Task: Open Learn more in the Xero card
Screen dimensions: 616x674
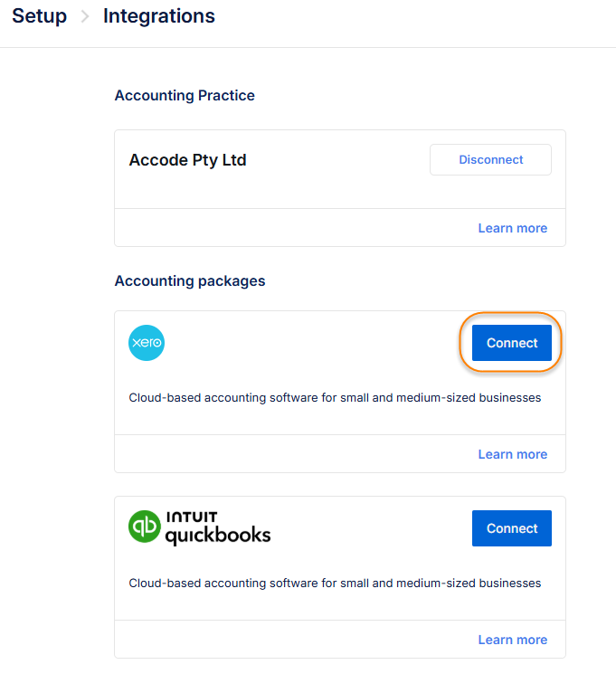Action: pyautogui.click(x=512, y=454)
